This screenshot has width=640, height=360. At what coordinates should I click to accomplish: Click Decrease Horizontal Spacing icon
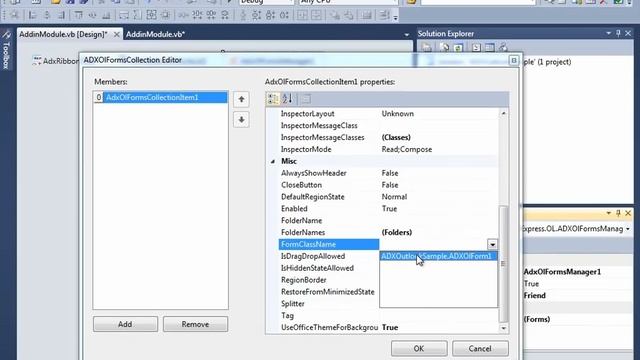click(x=211, y=15)
